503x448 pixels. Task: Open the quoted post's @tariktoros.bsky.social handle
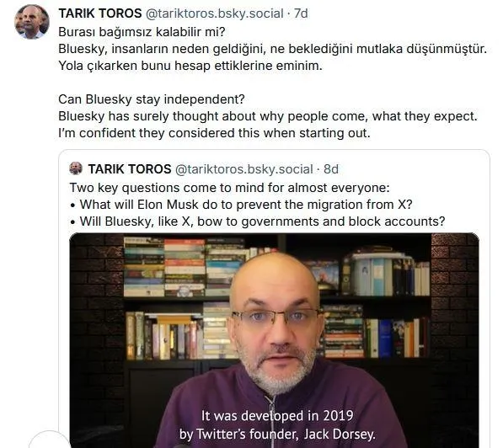tap(243, 169)
